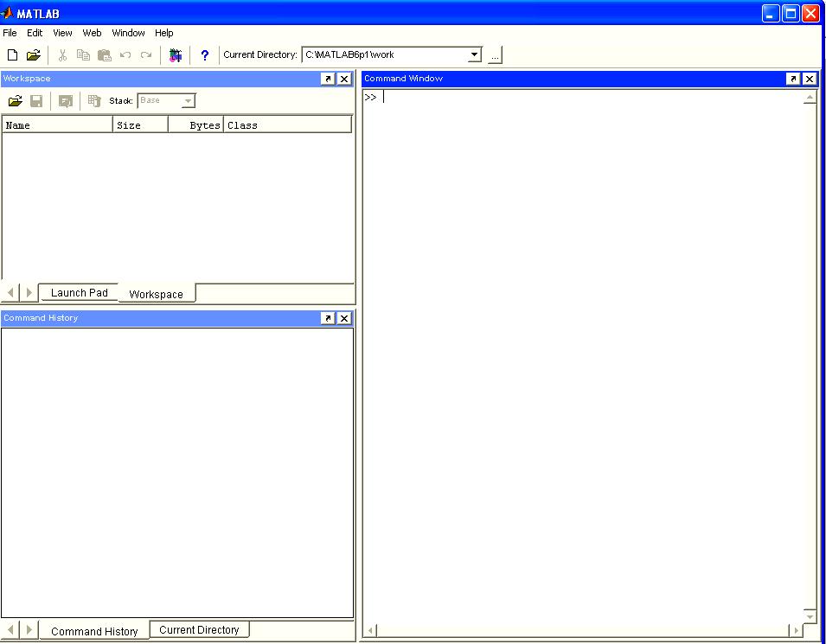This screenshot has height=644, width=826.
Task: Maximize the MATLAB window
Action: click(791, 13)
